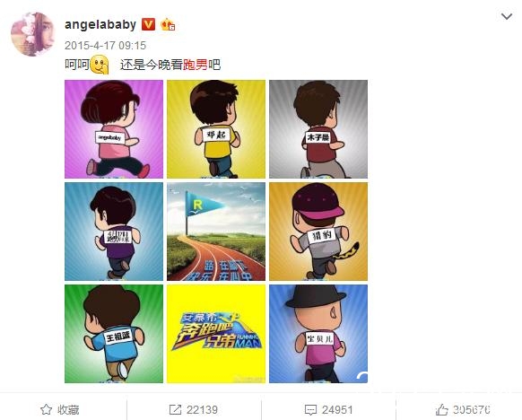The image size is (522, 420).
Task: Click the repost share icon
Action: pyautogui.click(x=175, y=409)
